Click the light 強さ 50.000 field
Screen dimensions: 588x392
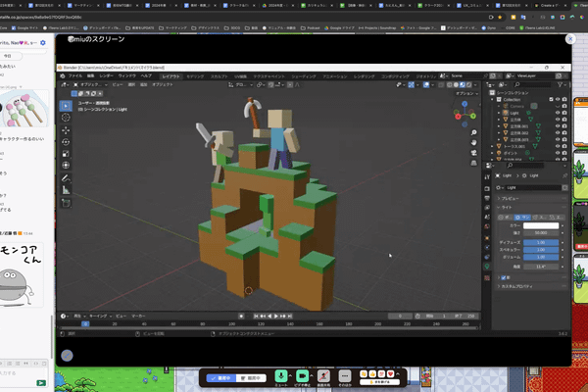point(541,233)
